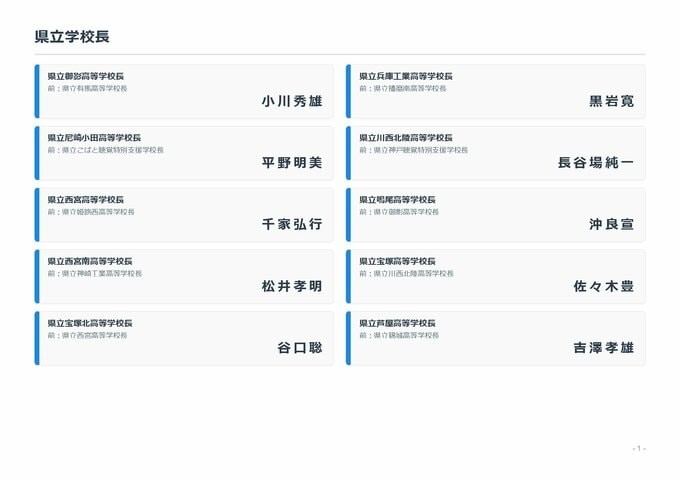The image size is (680, 480).
Task: Click the 県立学校長 page heading
Action: (x=72, y=37)
